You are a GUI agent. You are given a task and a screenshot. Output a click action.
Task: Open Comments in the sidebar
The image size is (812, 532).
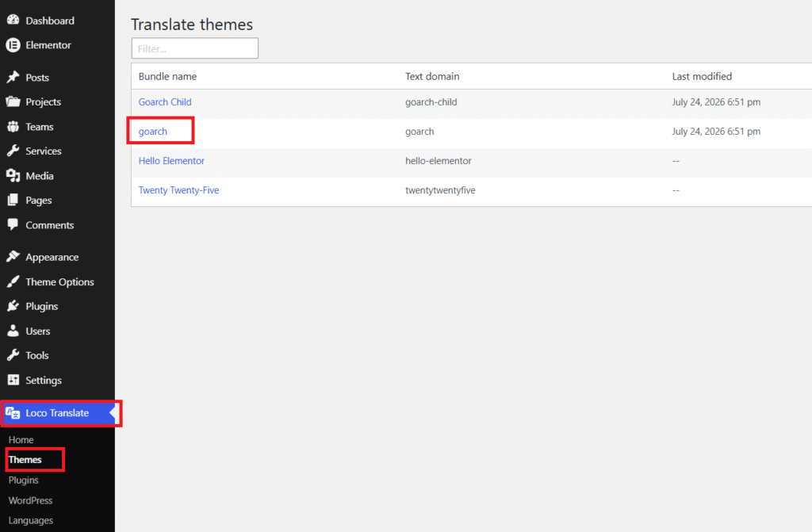[x=50, y=225]
